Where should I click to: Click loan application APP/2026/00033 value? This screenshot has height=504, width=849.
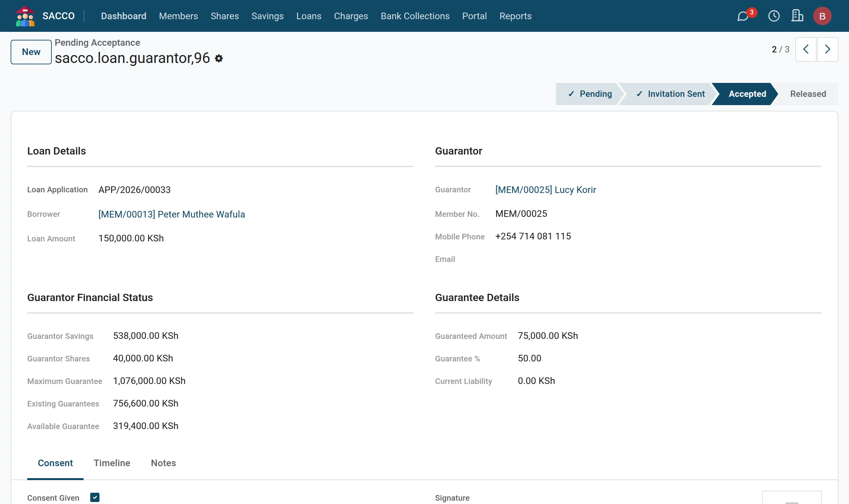135,190
